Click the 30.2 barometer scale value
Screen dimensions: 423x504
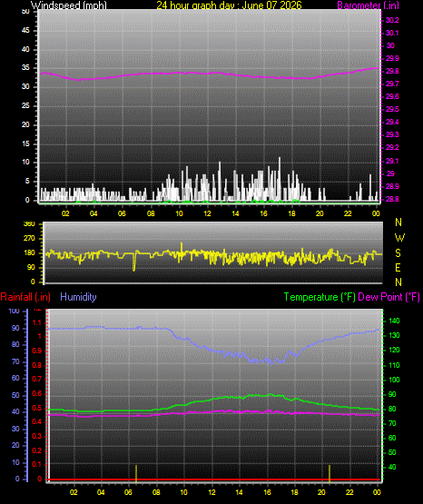392,20
